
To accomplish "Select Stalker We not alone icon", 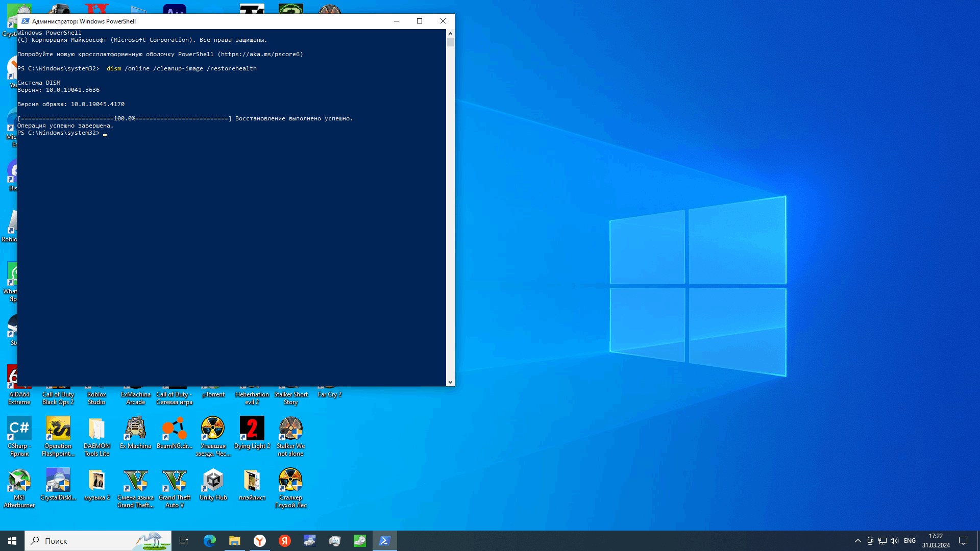I will tap(291, 436).
